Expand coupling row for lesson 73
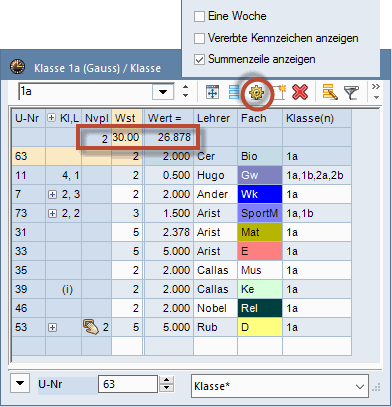392x407 pixels. [x=52, y=214]
